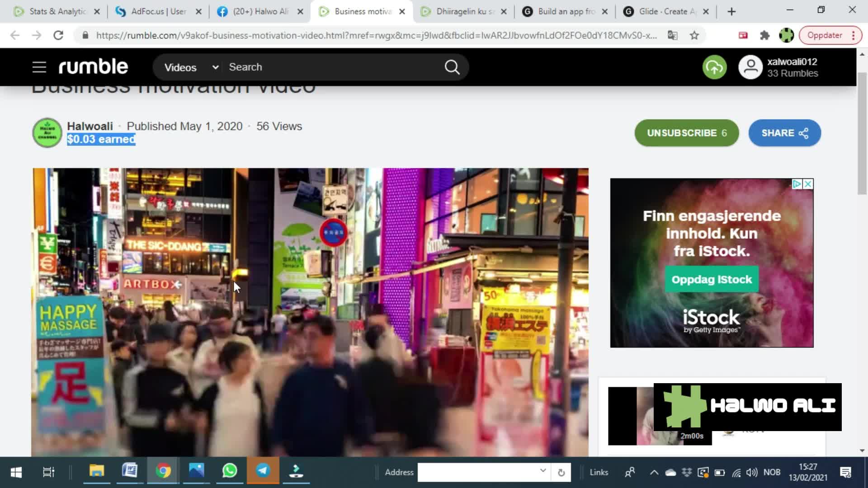Click the Unsubscribe button

coord(686,133)
